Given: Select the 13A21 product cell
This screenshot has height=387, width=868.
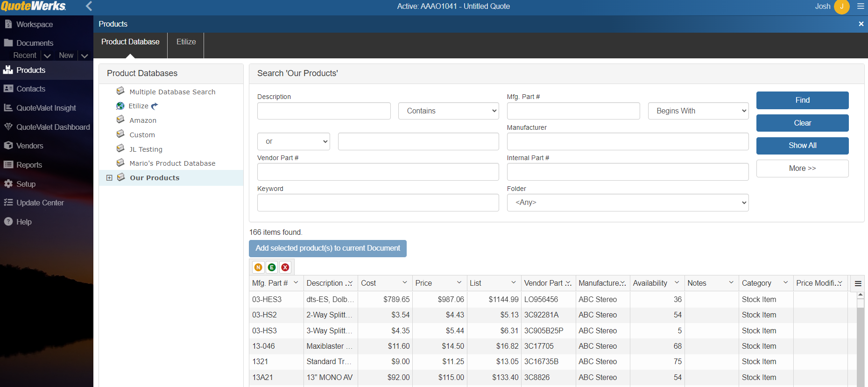Looking at the screenshot, I should click(276, 377).
